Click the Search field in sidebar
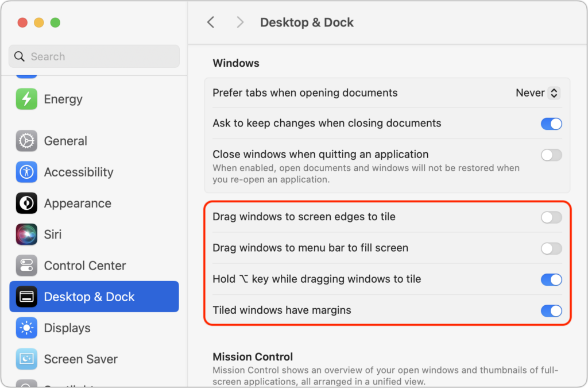Screen dimensions: 588x388 point(94,56)
